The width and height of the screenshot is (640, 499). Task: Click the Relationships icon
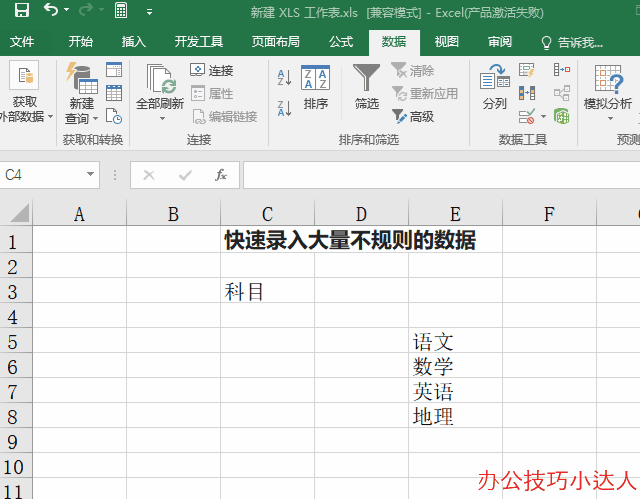(x=562, y=93)
